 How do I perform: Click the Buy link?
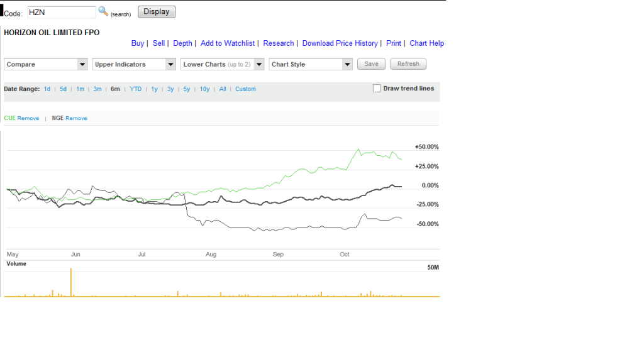click(x=138, y=43)
